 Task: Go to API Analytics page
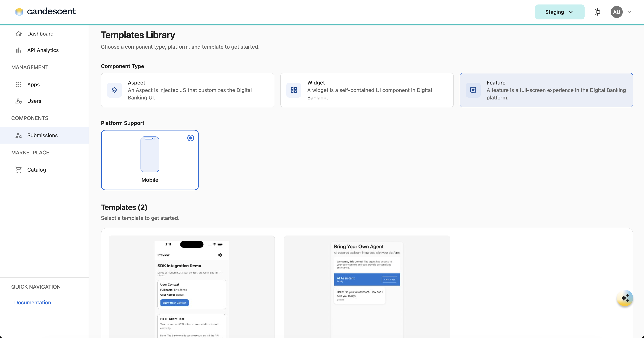(x=44, y=50)
